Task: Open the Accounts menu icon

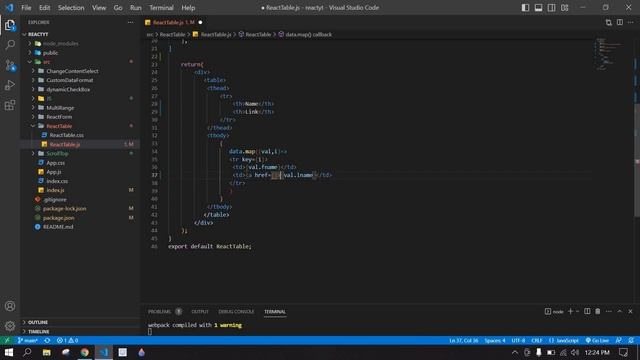Action: pos(10,306)
